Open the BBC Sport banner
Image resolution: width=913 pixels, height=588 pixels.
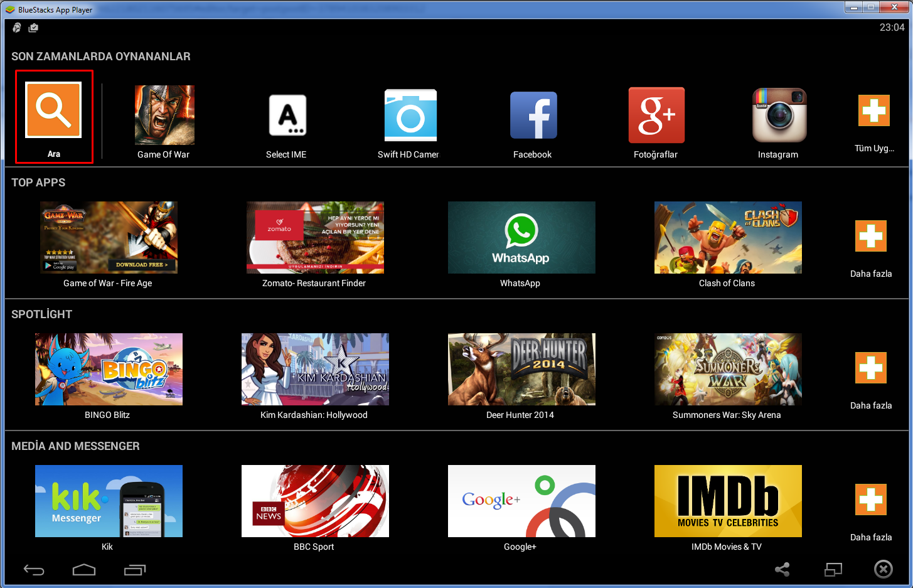315,501
